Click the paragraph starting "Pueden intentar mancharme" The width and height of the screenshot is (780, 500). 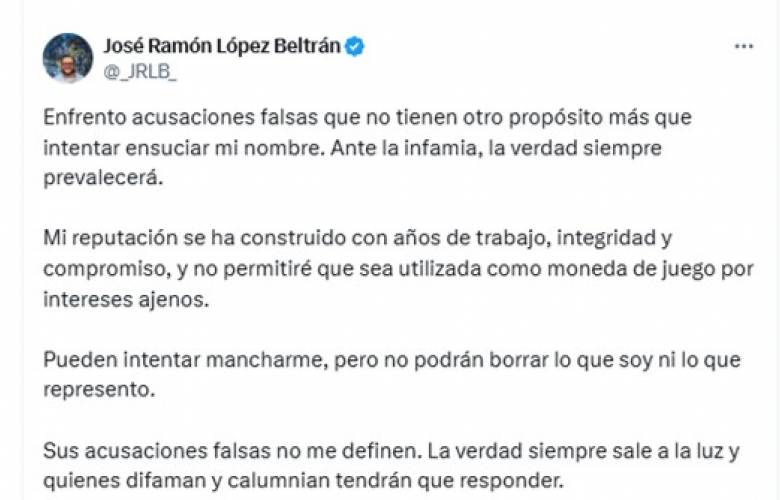tap(367, 375)
